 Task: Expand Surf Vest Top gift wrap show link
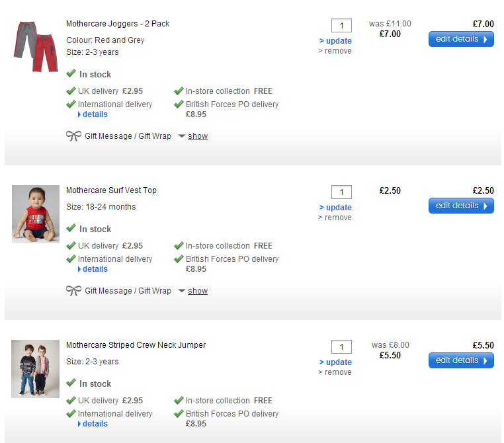coord(197,291)
